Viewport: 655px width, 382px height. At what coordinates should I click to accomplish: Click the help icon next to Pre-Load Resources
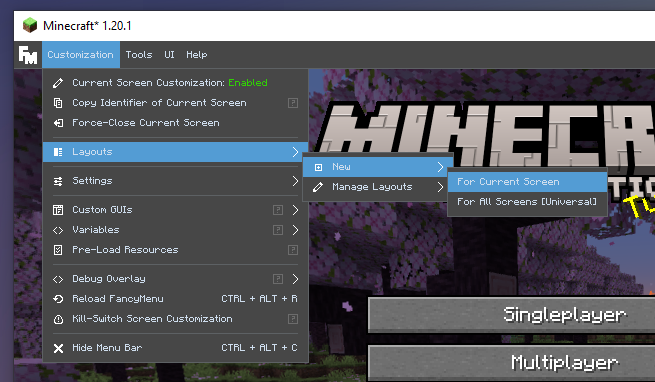[x=293, y=250]
